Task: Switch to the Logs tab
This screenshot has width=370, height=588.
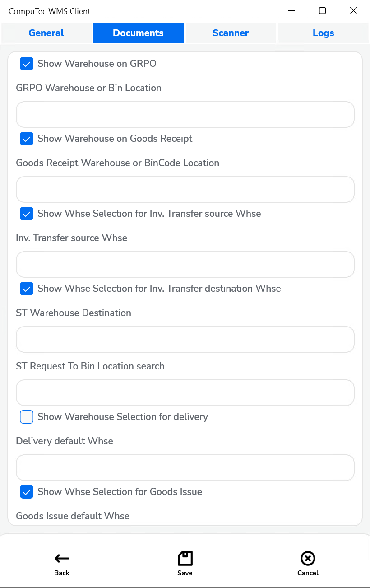Action: pyautogui.click(x=323, y=33)
